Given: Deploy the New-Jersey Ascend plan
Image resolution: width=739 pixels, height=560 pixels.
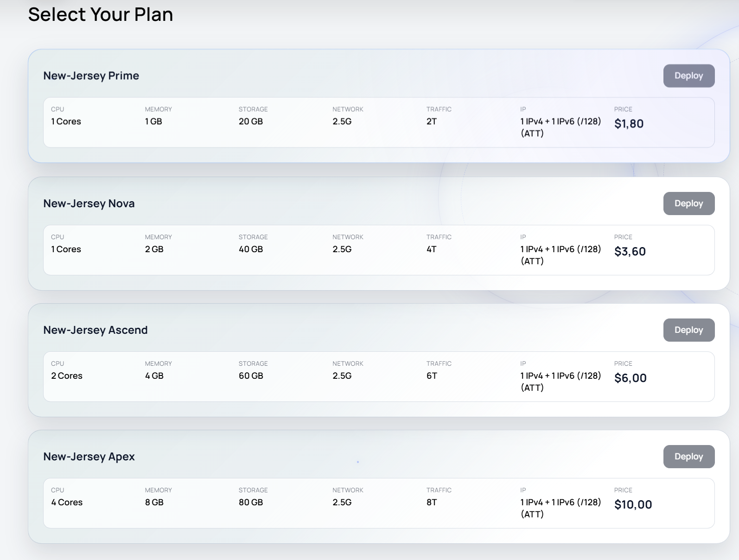Looking at the screenshot, I should (x=688, y=330).
